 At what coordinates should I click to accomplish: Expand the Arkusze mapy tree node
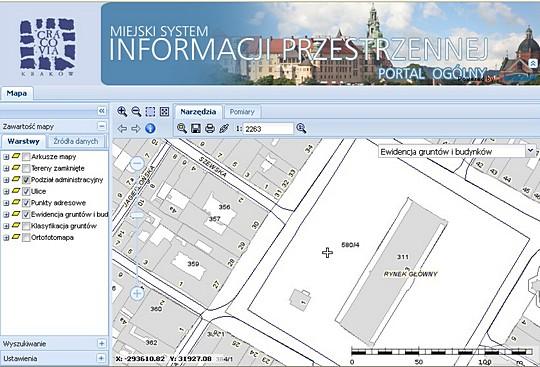pyautogui.click(x=6, y=157)
